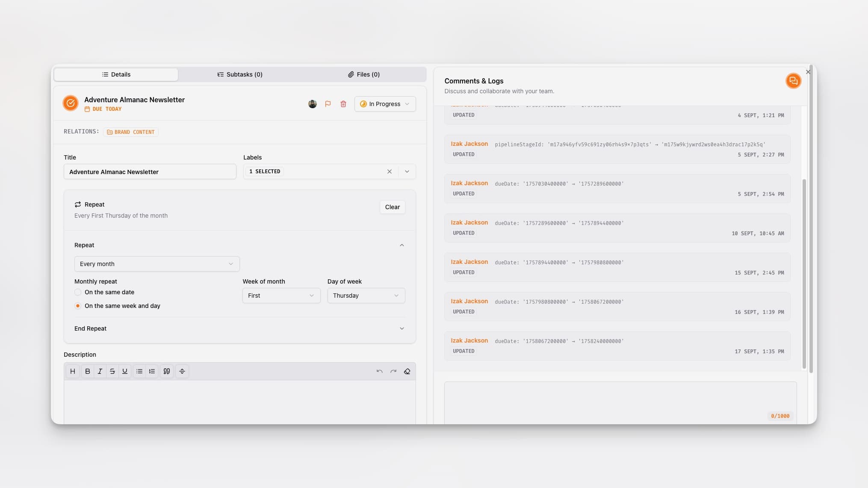
Task: Insert heading in description editor
Action: pos(73,371)
